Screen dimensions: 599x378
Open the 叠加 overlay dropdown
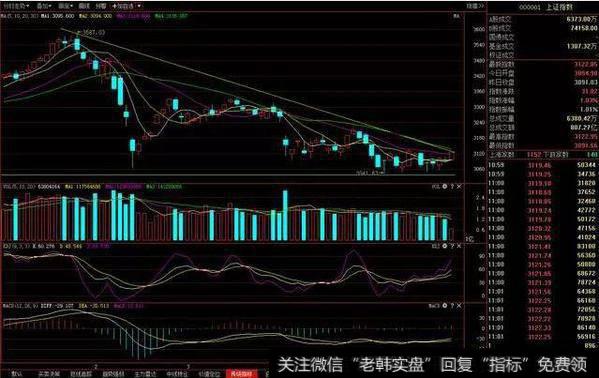pyautogui.click(x=44, y=6)
